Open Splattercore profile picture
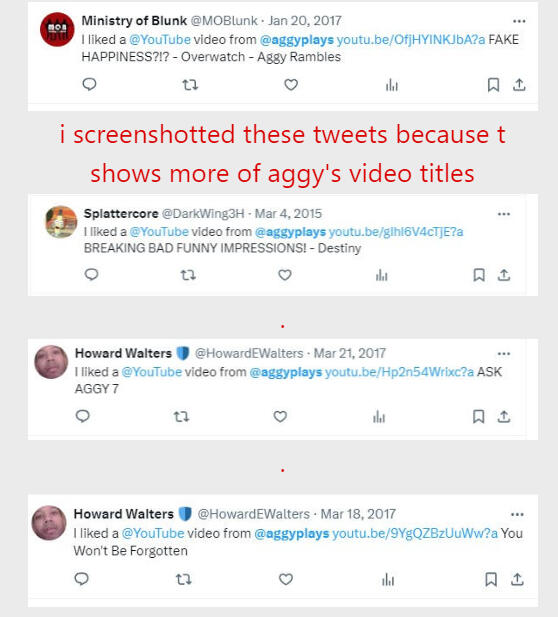558x617 pixels. [61, 222]
